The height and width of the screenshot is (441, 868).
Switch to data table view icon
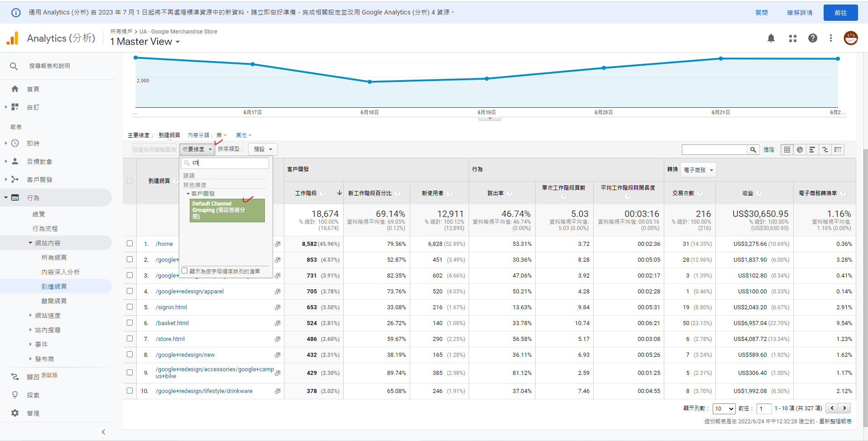coord(787,150)
